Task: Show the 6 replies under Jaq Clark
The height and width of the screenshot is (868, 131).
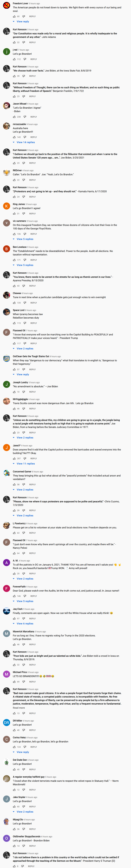Action: 25,624
